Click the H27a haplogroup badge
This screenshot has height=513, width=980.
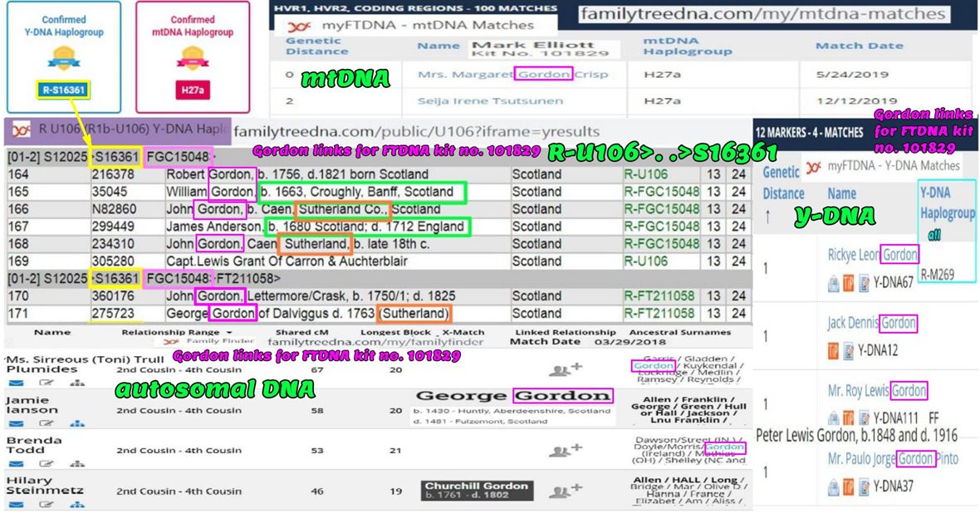point(192,90)
